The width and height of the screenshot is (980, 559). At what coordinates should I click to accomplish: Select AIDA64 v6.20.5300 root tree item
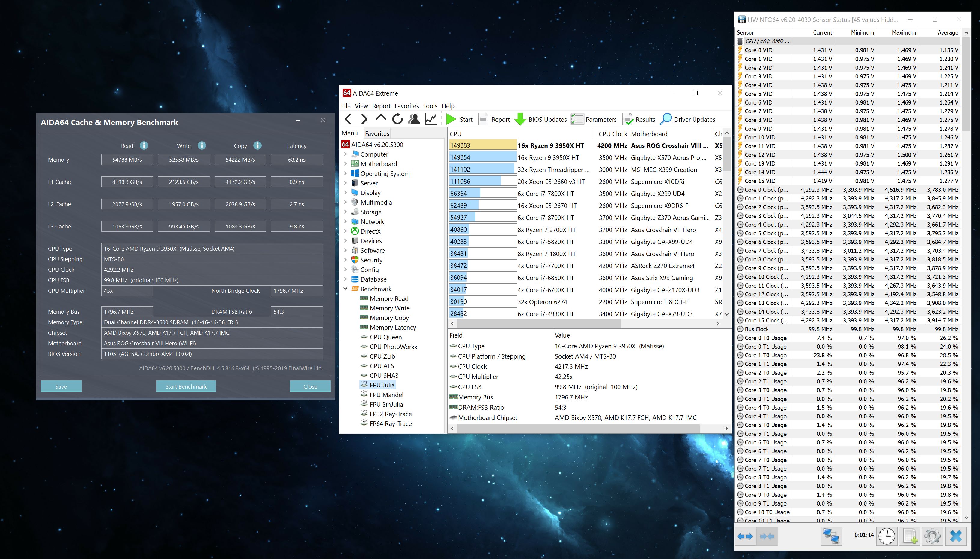tap(377, 145)
